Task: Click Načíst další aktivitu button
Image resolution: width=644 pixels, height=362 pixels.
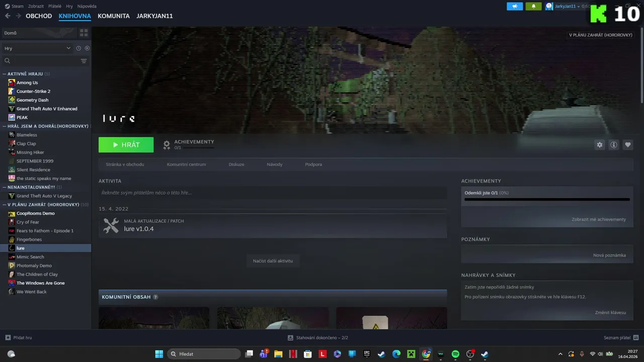Action: pos(273,260)
